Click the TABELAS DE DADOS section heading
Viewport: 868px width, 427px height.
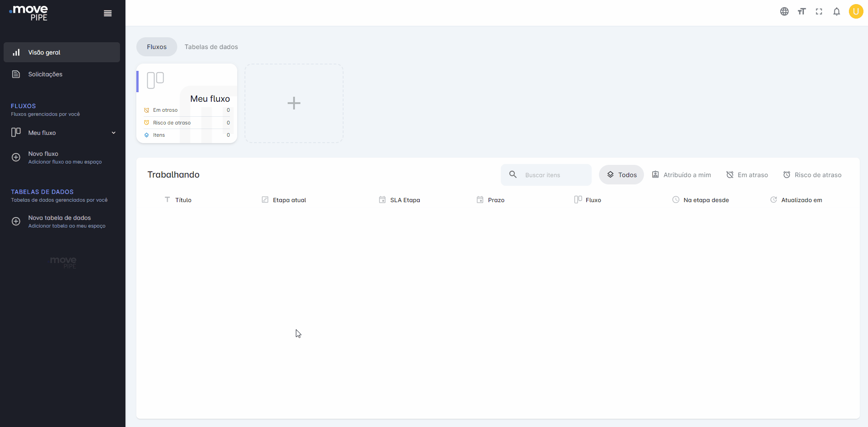tap(42, 192)
